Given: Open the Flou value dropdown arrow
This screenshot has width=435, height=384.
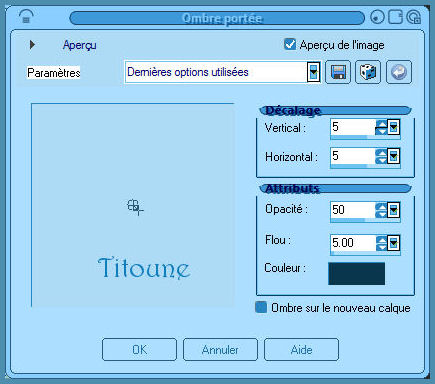Looking at the screenshot, I should coord(394,243).
